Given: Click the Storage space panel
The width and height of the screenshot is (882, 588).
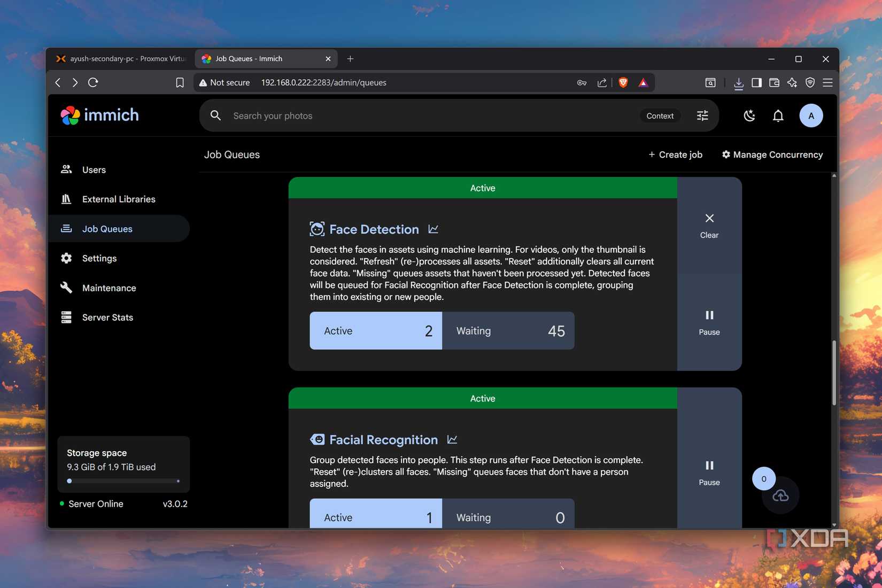Looking at the screenshot, I should tap(123, 464).
